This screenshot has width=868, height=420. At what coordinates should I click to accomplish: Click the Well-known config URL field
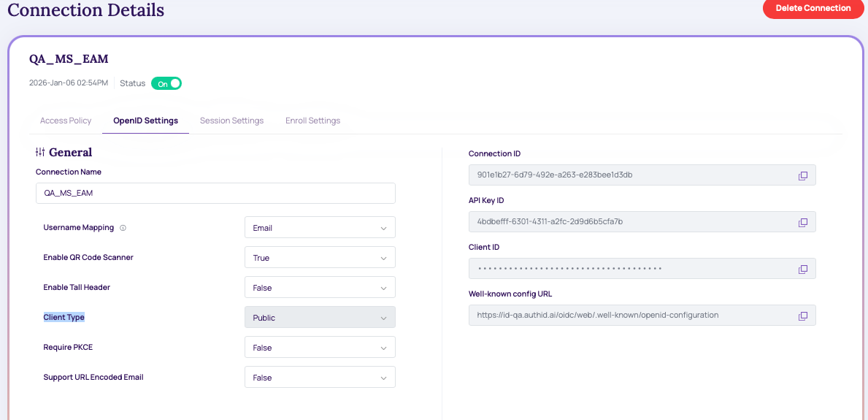point(642,316)
